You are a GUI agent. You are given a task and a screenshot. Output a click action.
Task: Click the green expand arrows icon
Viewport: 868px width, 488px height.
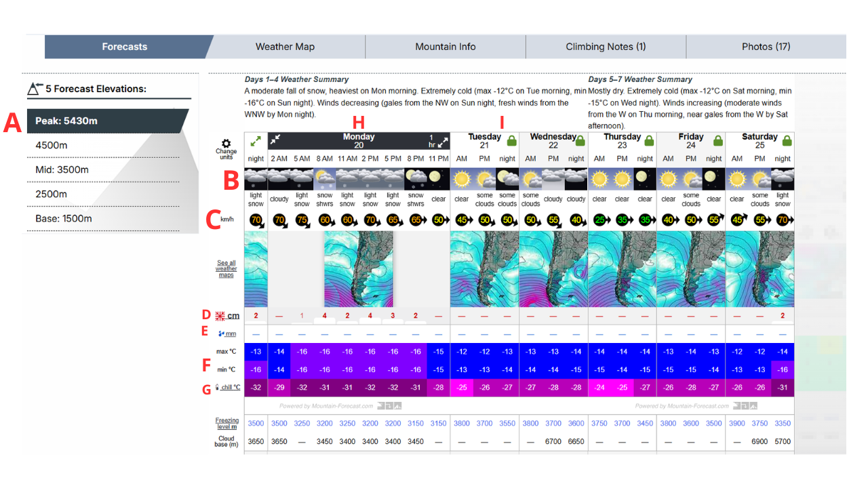(x=256, y=142)
